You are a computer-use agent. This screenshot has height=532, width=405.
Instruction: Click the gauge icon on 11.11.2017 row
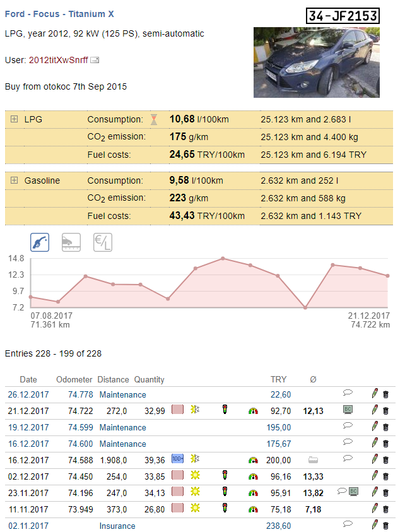pos(253,509)
